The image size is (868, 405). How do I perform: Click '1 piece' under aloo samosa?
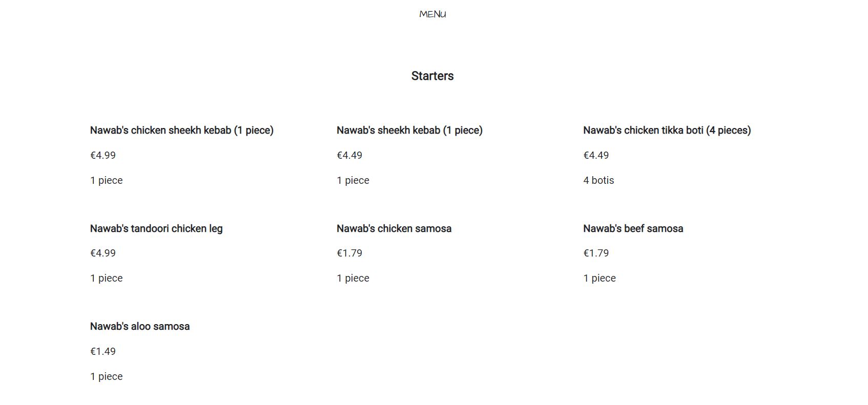(x=107, y=376)
